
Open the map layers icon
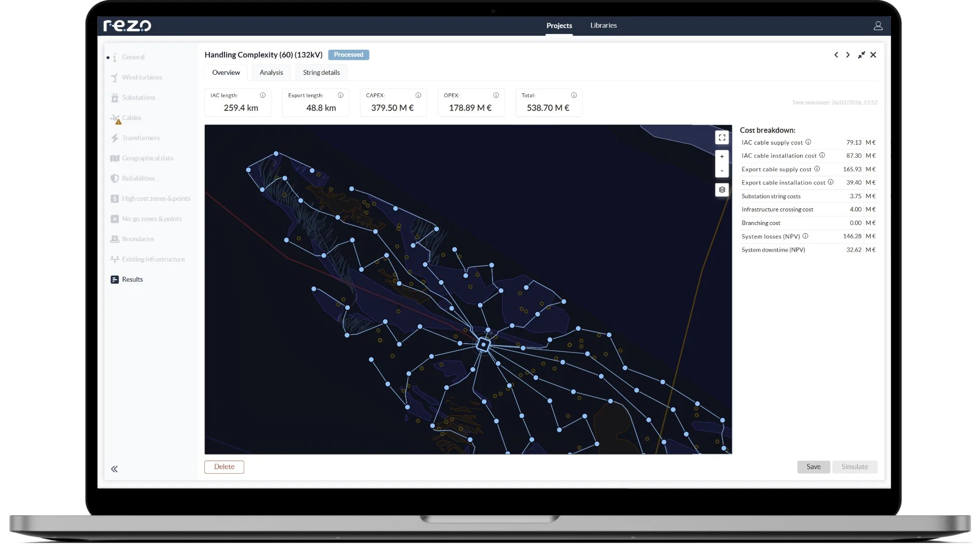click(721, 190)
